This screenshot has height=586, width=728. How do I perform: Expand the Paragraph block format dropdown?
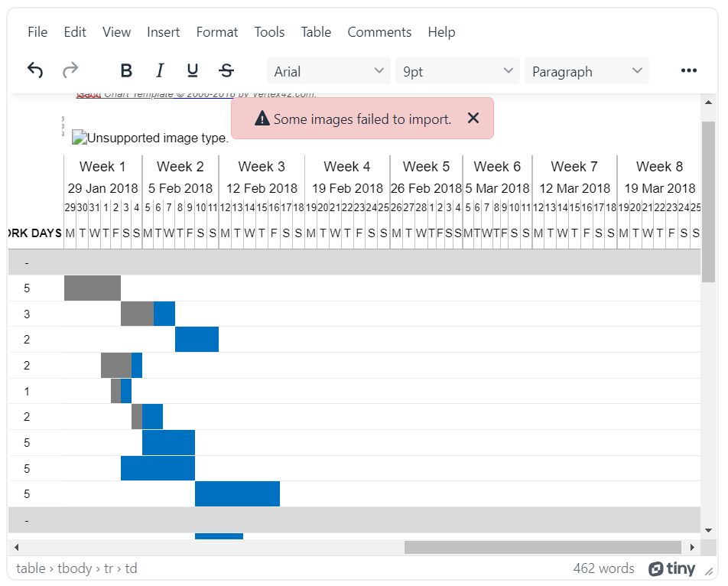587,71
